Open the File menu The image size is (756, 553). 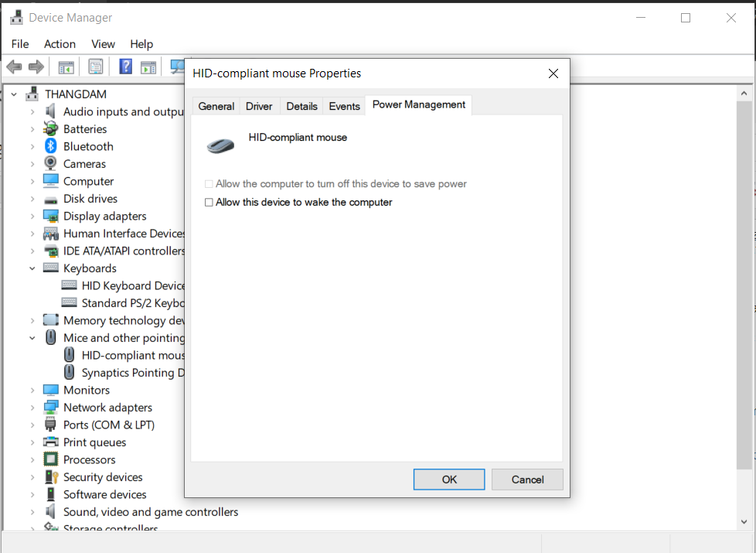(20, 44)
